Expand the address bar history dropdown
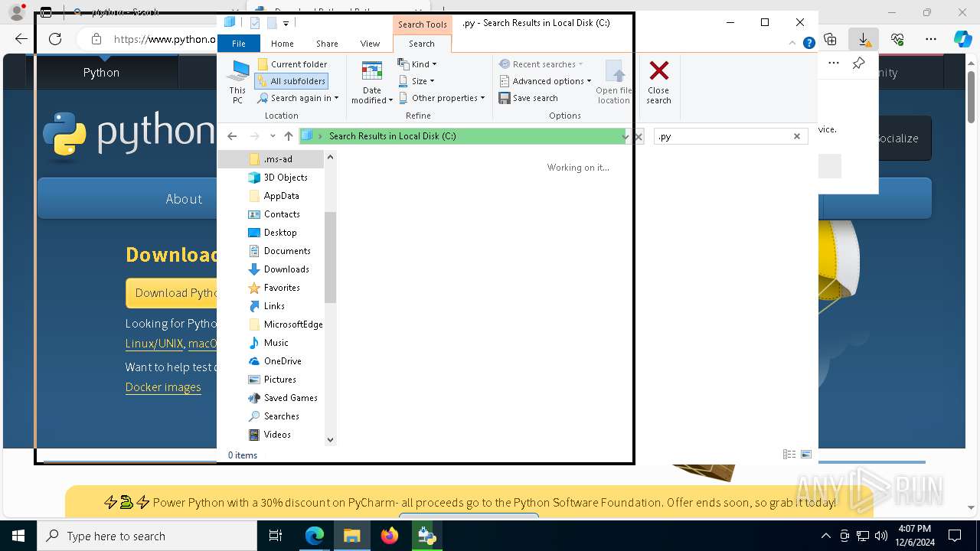This screenshot has height=551, width=980. 626,136
